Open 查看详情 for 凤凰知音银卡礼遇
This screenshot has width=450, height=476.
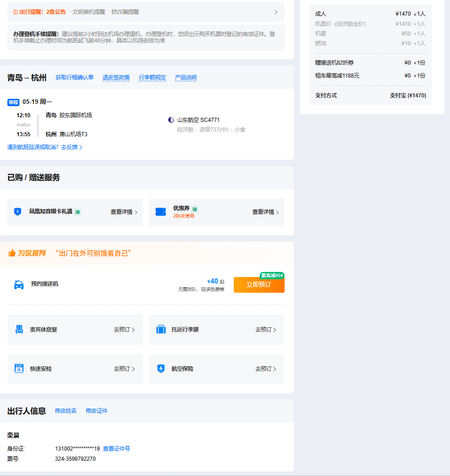coord(124,212)
